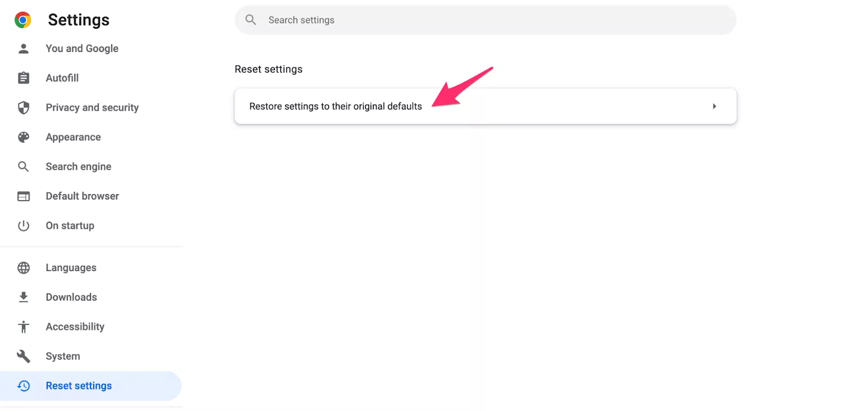Viewport: 868px width, 411px height.
Task: Click the Default browser window icon
Action: 23,196
